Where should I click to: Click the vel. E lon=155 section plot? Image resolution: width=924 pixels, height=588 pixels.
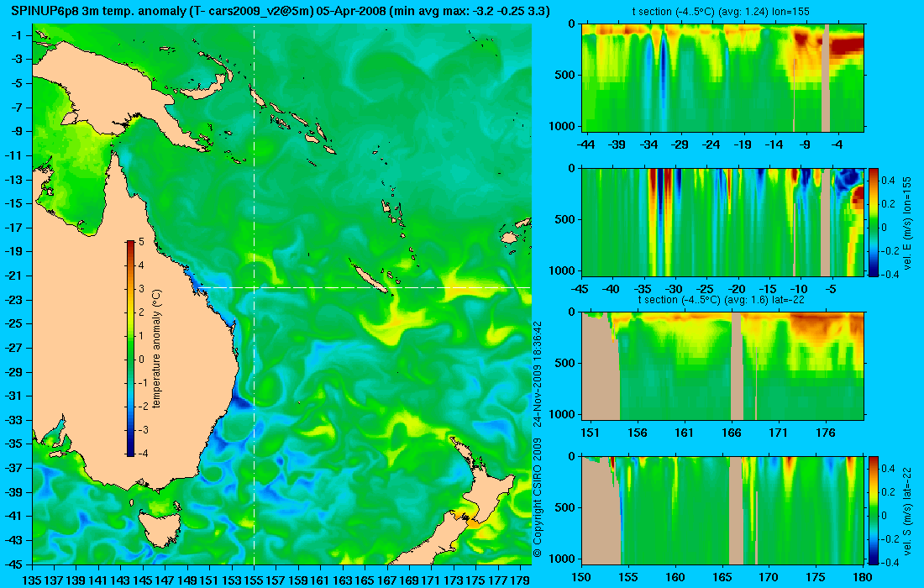tap(723, 222)
